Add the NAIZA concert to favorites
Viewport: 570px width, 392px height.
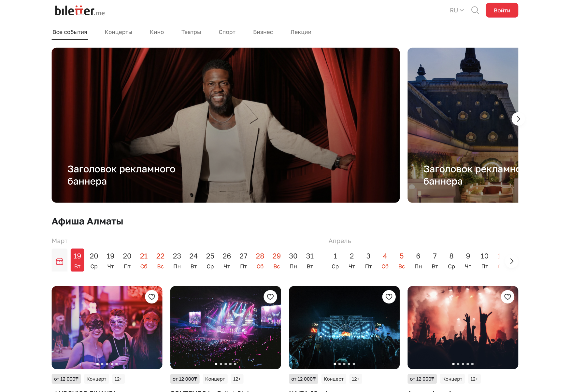click(x=389, y=296)
